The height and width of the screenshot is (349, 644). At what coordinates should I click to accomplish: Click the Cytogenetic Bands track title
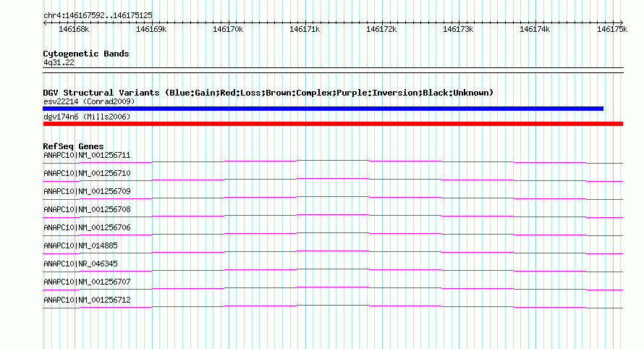pos(86,54)
